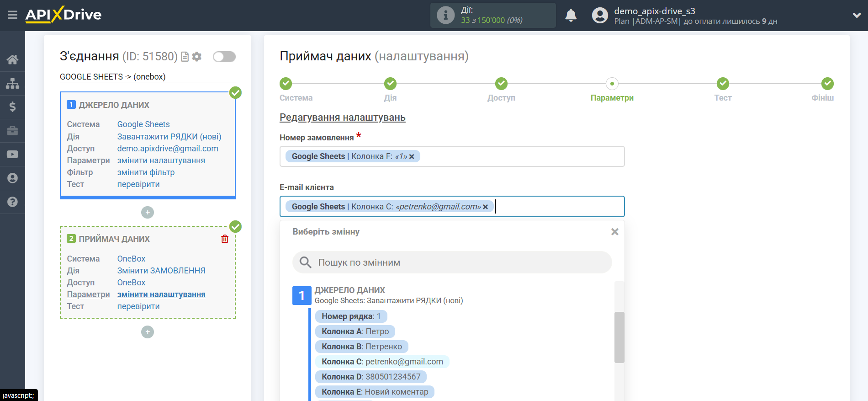This screenshot has height=401, width=868.
Task: Open the connection settings gear icon
Action: [197, 57]
